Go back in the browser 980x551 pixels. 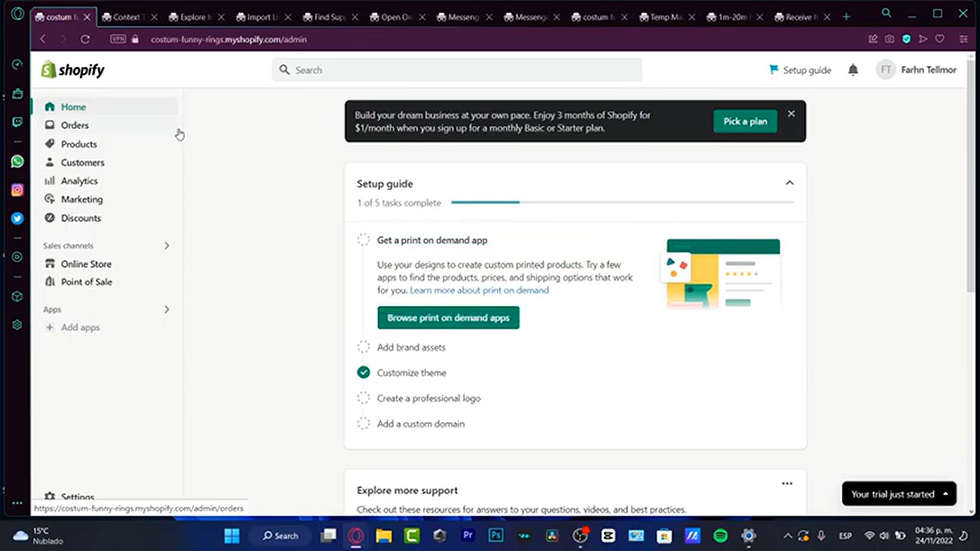coord(43,39)
